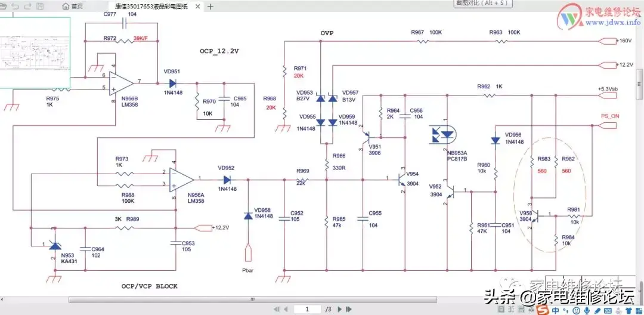Add a new tab with the plus icon
Image resolution: width=644 pixels, height=315 pixels.
[x=210, y=7]
